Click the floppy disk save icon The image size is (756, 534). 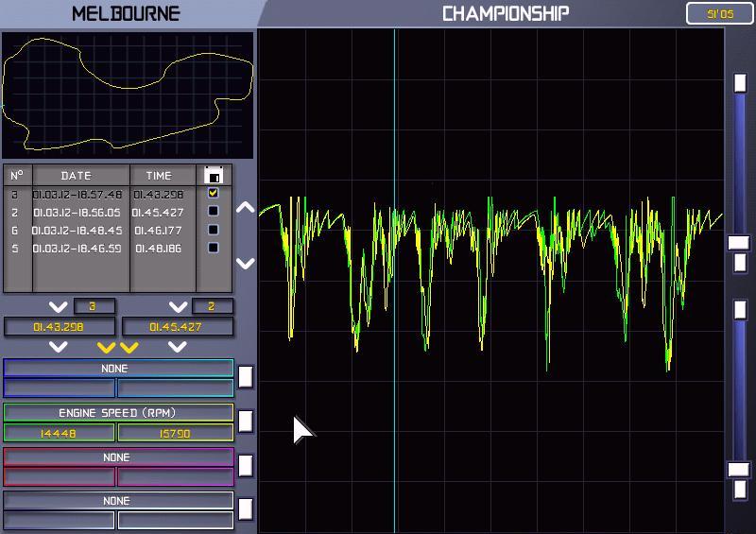[214, 176]
